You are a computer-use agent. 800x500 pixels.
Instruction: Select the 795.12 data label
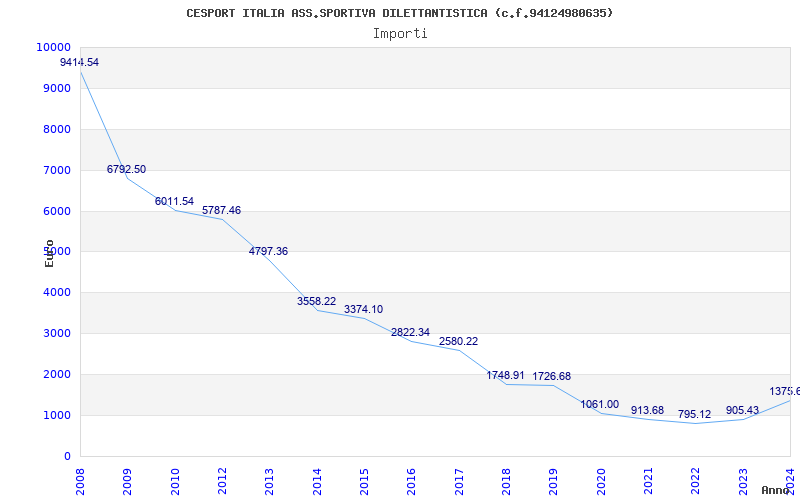coord(694,414)
